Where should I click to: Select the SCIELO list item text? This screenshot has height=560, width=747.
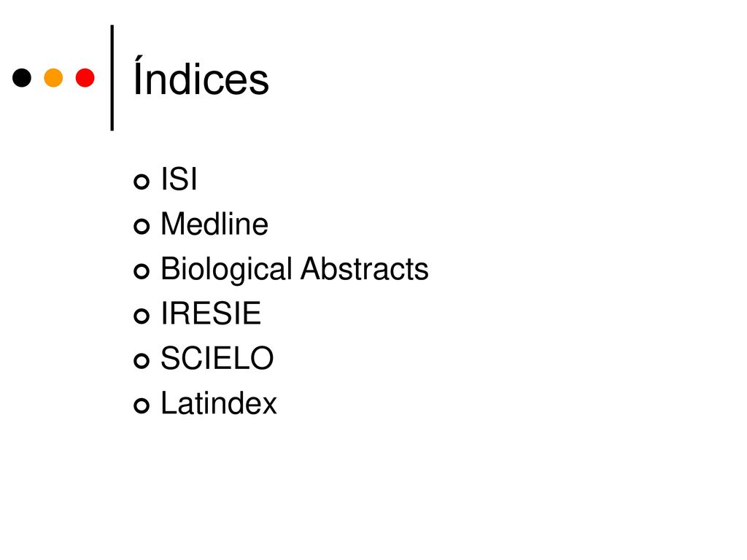tap(217, 358)
